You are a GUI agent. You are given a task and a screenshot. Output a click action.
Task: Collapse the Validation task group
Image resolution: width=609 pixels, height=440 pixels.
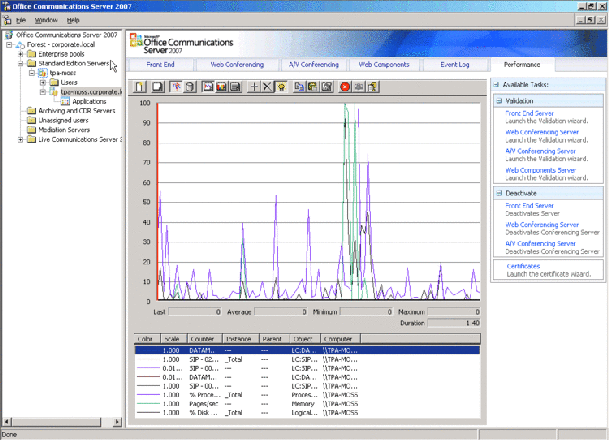[499, 101]
